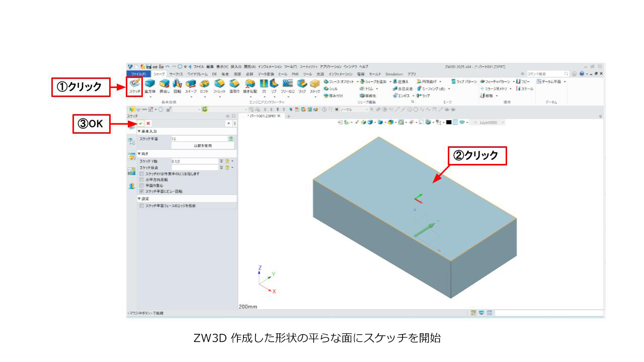The height and width of the screenshot is (362, 644).
Task: Enable スケッチ平面フェースのエッジを投影 checkbox
Action: pos(141,206)
